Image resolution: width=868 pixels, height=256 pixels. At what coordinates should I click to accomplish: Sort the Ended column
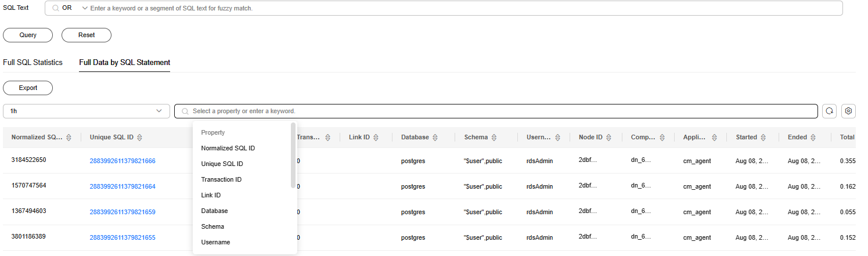point(813,138)
